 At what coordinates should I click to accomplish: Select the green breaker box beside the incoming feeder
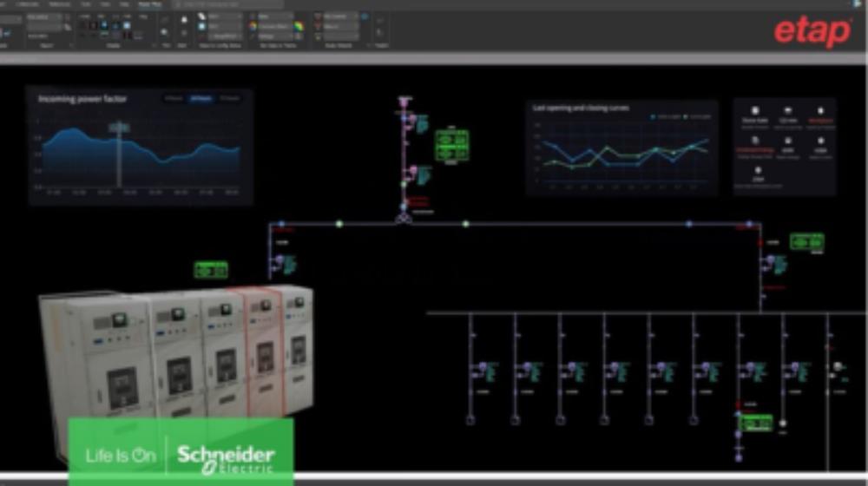[x=450, y=145]
